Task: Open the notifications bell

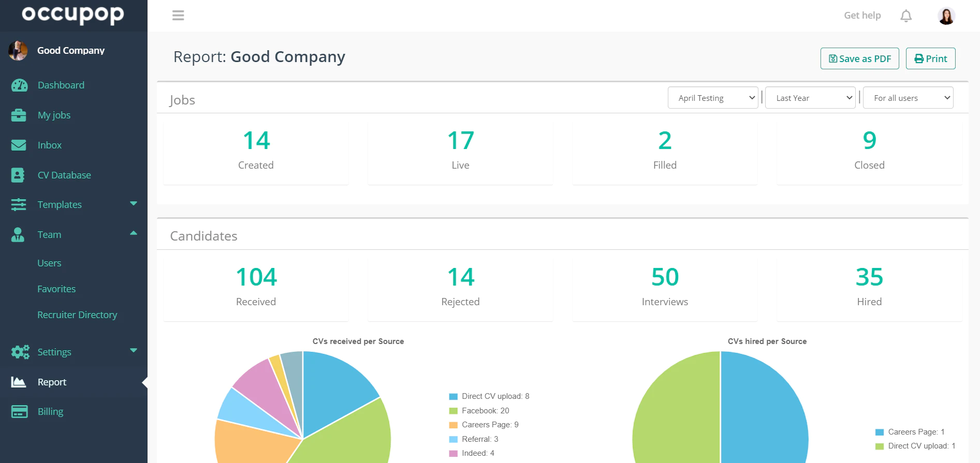Action: point(906,16)
